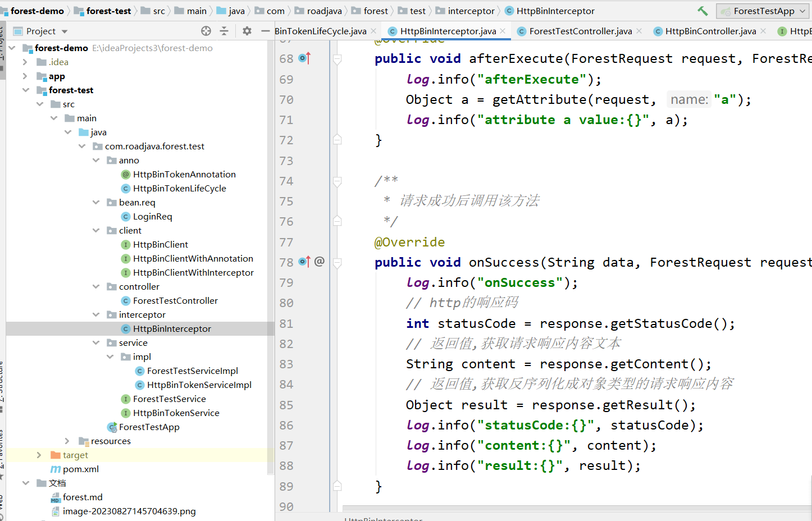The width and height of the screenshot is (812, 521).
Task: Collapse the anno package
Action: (x=96, y=160)
